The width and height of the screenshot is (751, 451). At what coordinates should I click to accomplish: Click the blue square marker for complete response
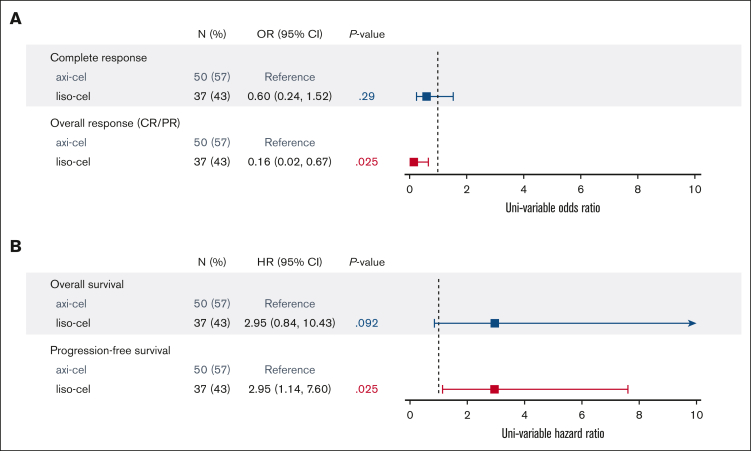click(427, 96)
